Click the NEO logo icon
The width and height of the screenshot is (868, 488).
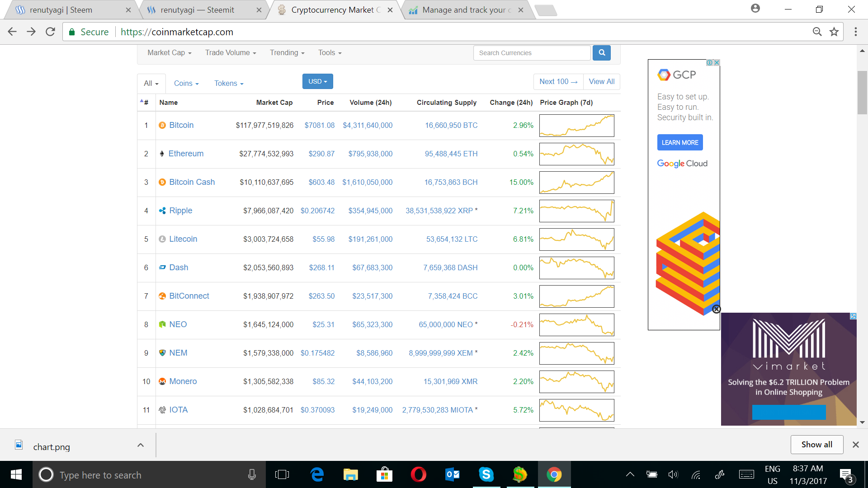(x=162, y=324)
